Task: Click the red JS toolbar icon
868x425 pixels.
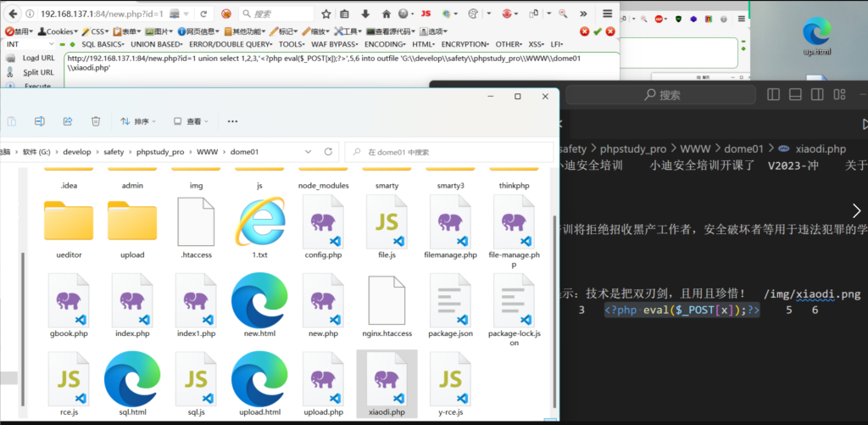Action: pos(426,14)
